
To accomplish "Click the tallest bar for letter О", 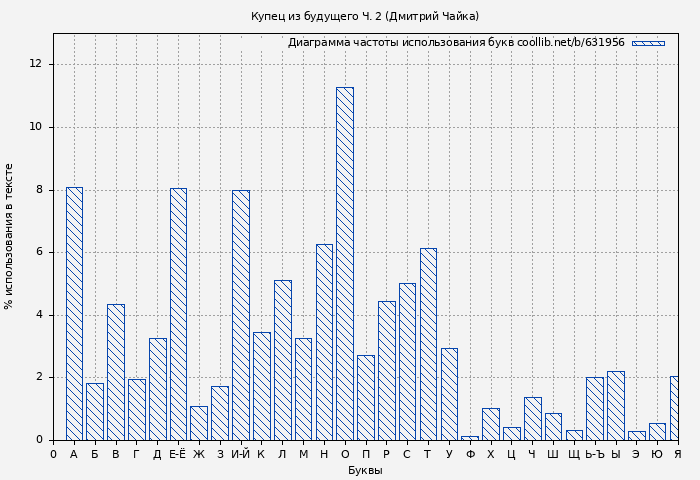I will pos(344,263).
